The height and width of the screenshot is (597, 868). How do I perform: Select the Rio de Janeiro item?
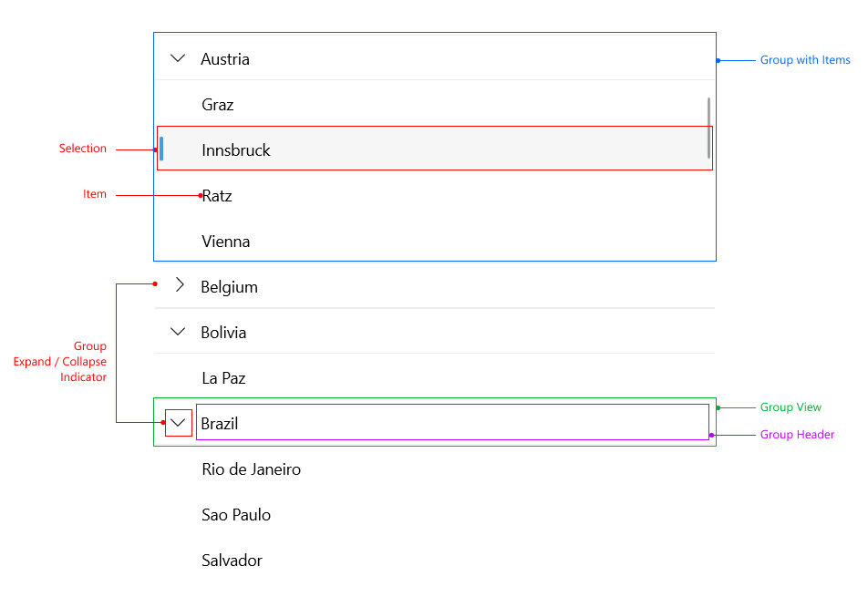coord(251,469)
